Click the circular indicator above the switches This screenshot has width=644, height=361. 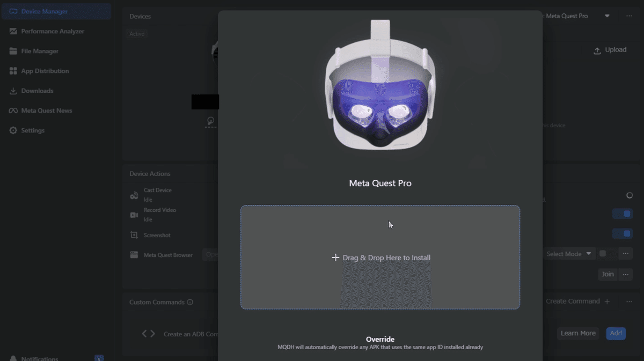pos(630,195)
